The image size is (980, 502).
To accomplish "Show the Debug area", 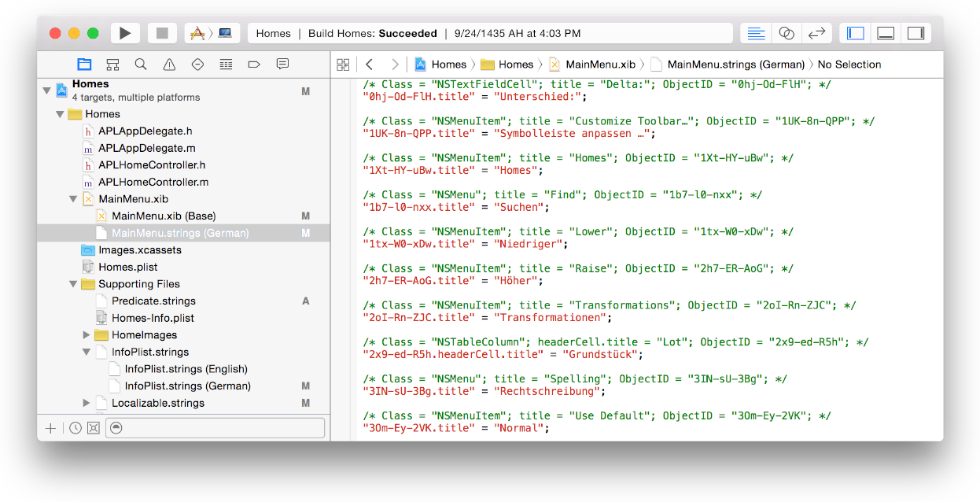I will point(886,32).
